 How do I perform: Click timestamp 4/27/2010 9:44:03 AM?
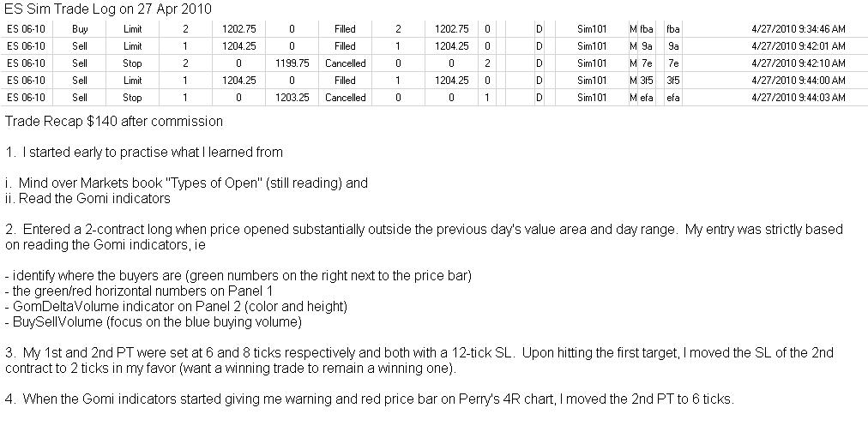click(x=798, y=98)
